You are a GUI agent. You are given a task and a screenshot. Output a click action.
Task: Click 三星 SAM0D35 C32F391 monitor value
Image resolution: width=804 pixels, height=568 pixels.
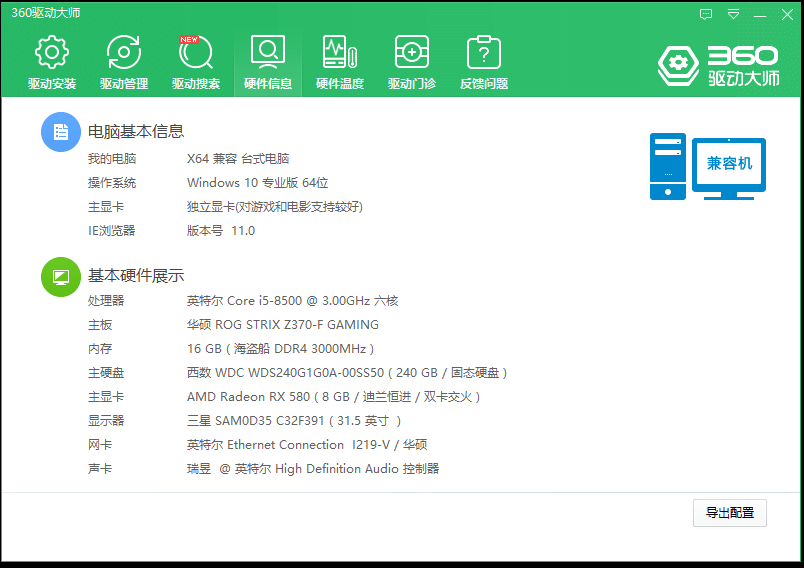(294, 421)
